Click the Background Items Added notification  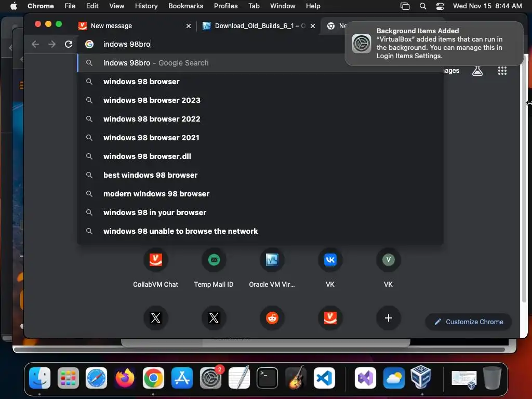tap(434, 44)
